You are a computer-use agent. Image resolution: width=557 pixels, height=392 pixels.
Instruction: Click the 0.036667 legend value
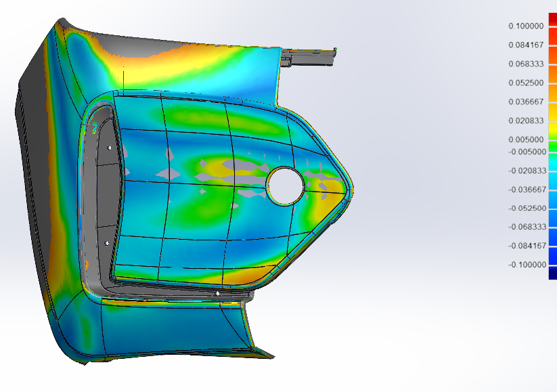tap(526, 102)
